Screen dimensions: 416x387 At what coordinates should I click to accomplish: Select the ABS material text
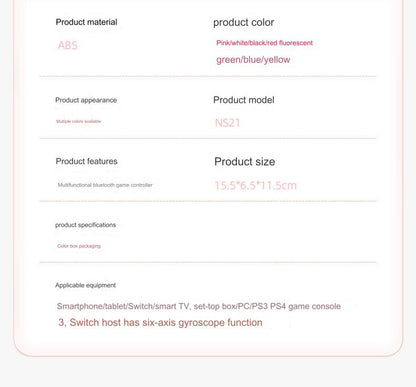point(68,45)
